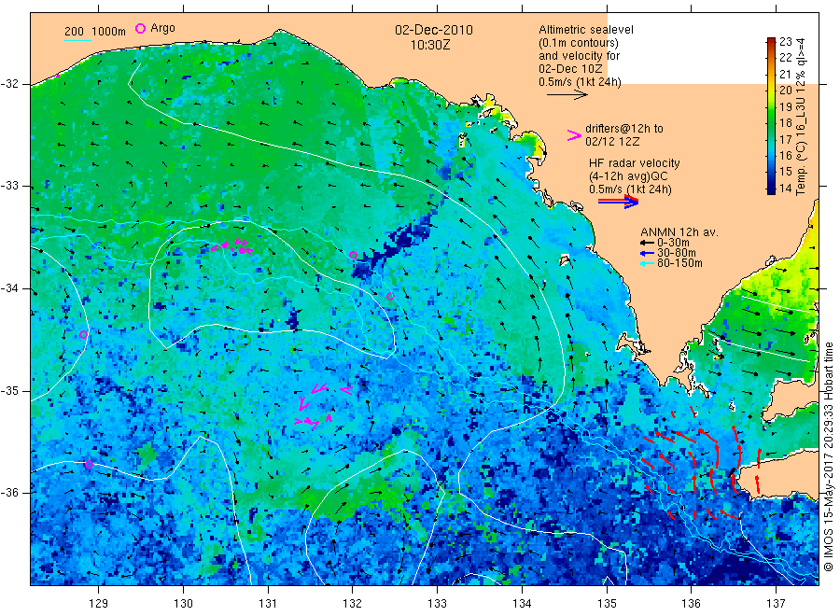Screen dimensions: 840x616
Task: Click the '(4-12h avg)QC' legend text
Action: pos(628,176)
